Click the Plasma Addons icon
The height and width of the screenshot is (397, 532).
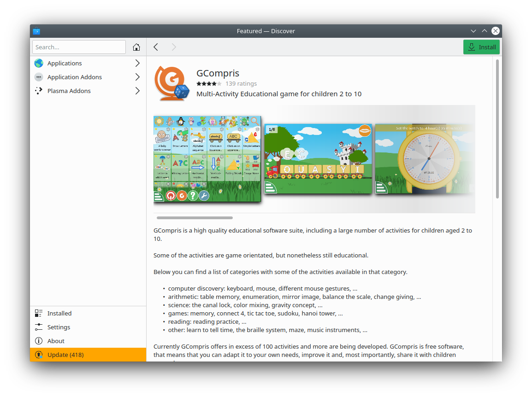[39, 91]
